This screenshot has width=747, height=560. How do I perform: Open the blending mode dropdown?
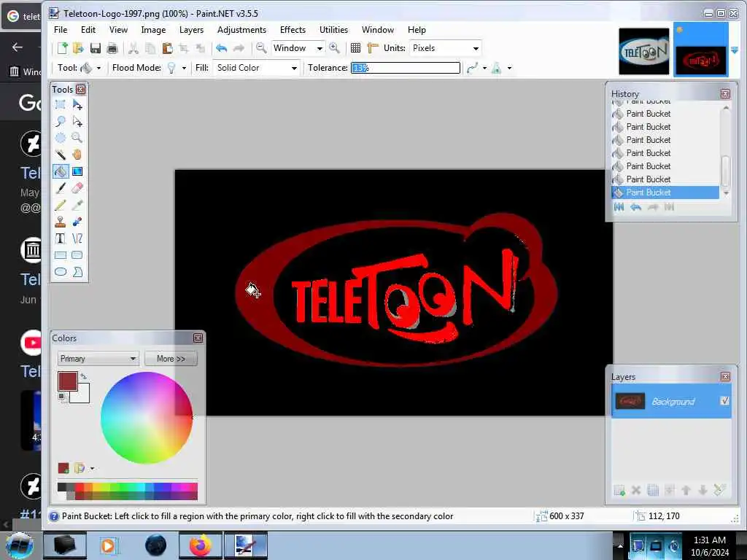point(509,68)
